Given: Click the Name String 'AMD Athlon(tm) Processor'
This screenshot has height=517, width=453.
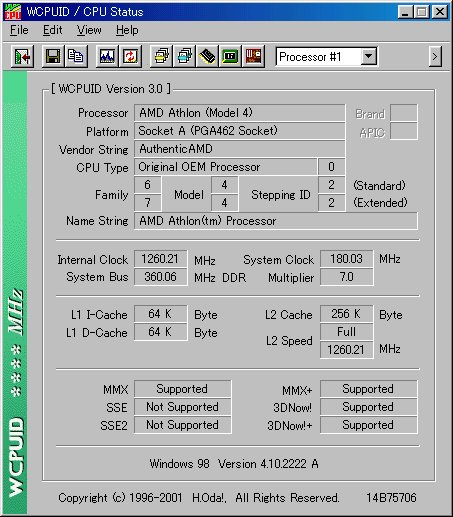Looking at the screenshot, I should (x=276, y=221).
